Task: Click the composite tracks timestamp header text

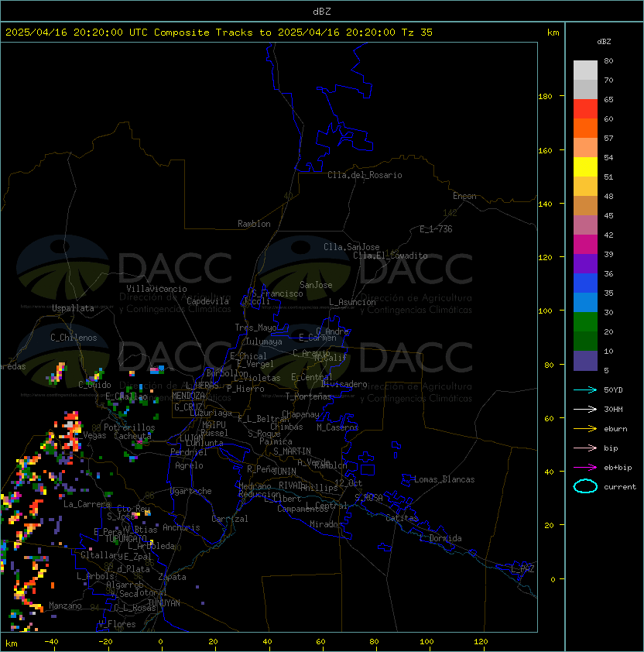Action: tap(219, 33)
